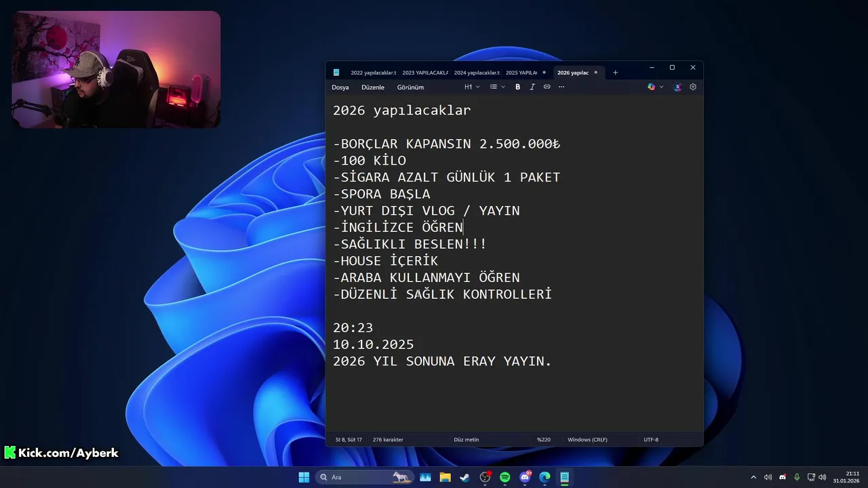Add a new tab with plus button

pyautogui.click(x=615, y=73)
